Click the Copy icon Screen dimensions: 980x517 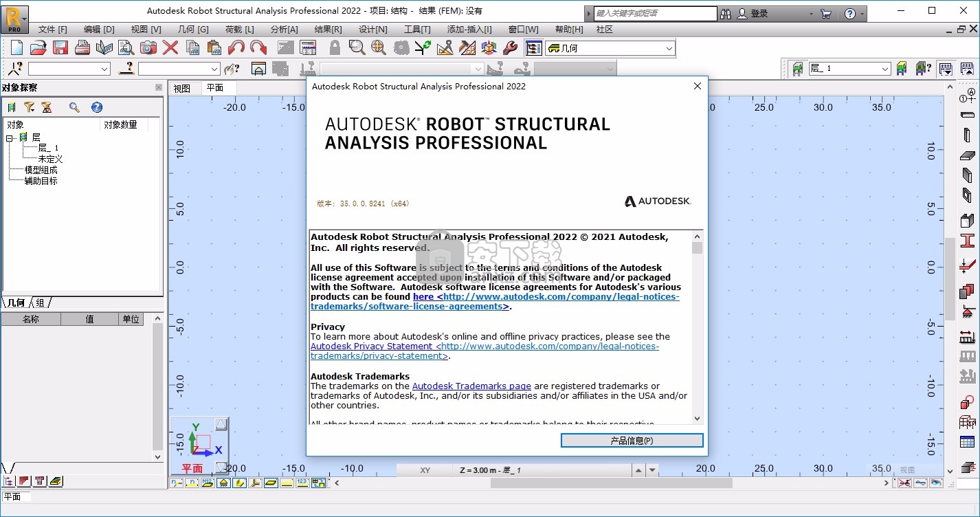click(193, 47)
